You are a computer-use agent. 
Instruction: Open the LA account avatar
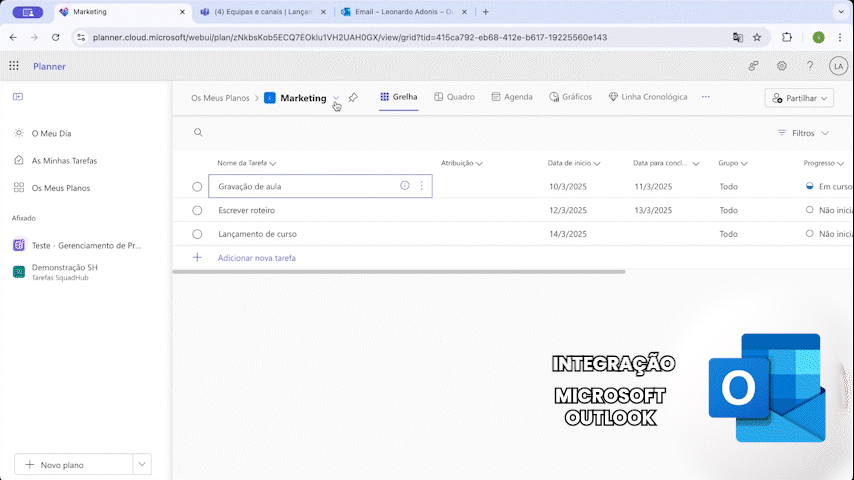tap(838, 66)
